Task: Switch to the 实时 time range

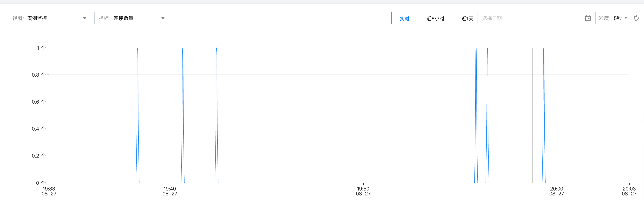Action: [x=404, y=19]
